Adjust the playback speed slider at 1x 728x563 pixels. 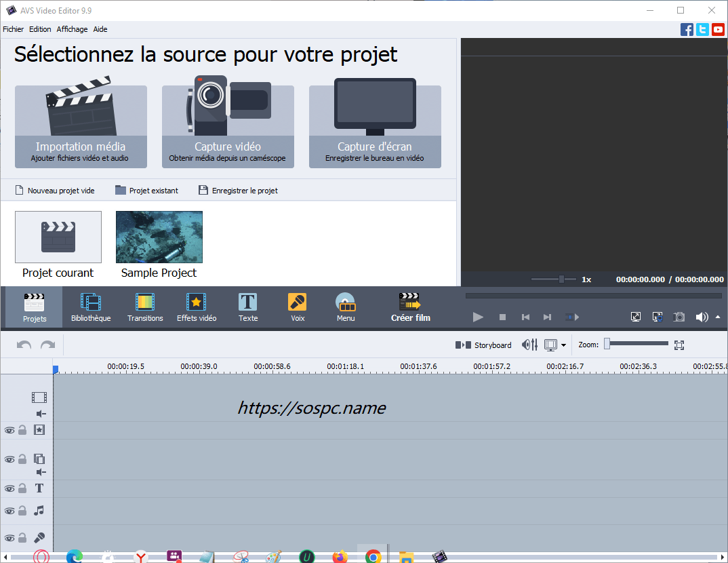point(561,279)
